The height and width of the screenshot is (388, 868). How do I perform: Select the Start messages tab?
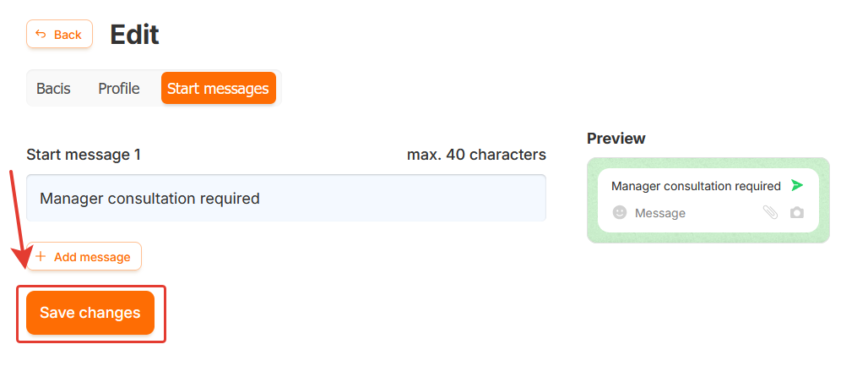tap(218, 89)
